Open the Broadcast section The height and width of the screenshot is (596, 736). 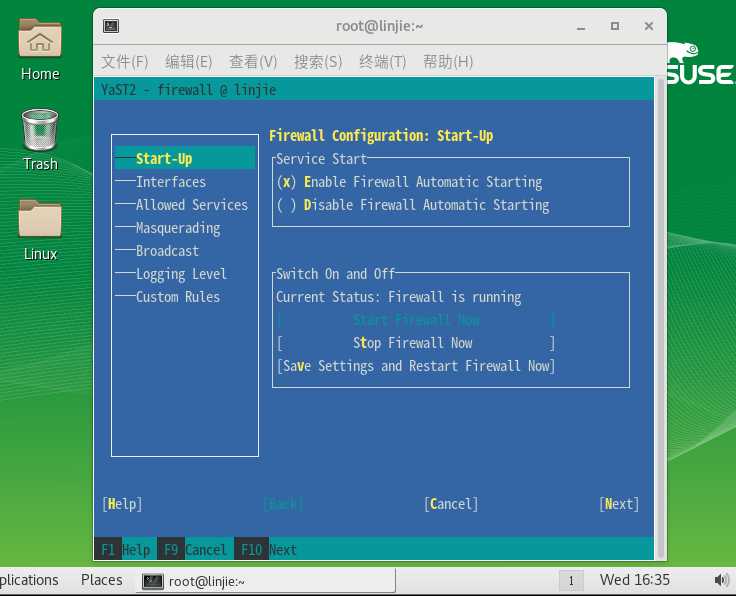tap(167, 251)
